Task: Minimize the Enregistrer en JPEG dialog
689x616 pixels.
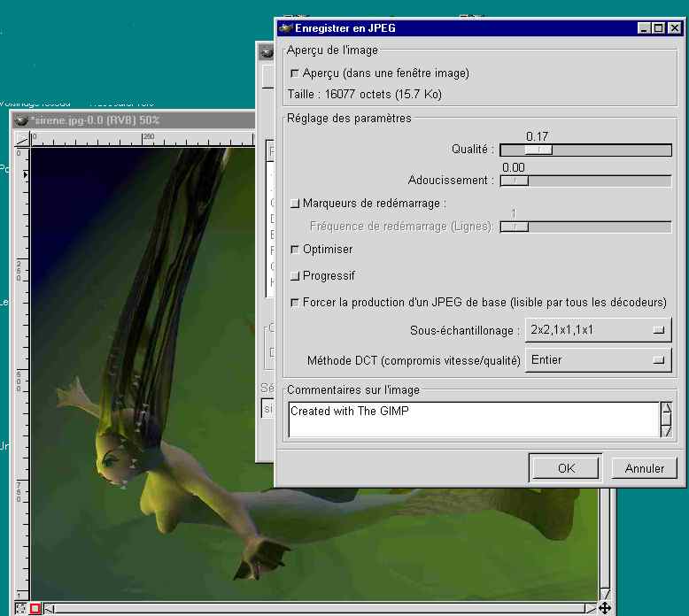Action: tap(644, 28)
